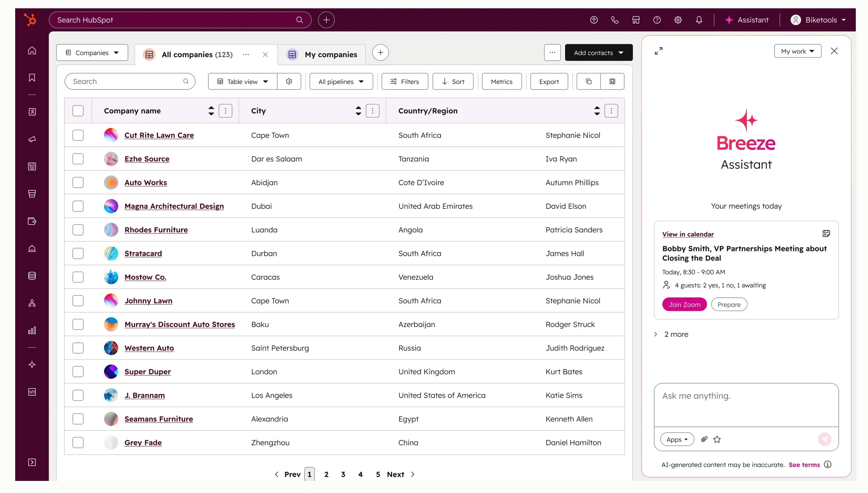Open the Marketplace icon in top navigation

pyautogui.click(x=636, y=19)
